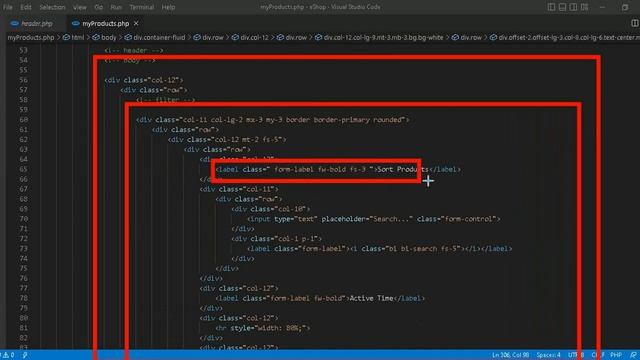
Task: Click the html breadcrumb item
Action: tap(74, 38)
